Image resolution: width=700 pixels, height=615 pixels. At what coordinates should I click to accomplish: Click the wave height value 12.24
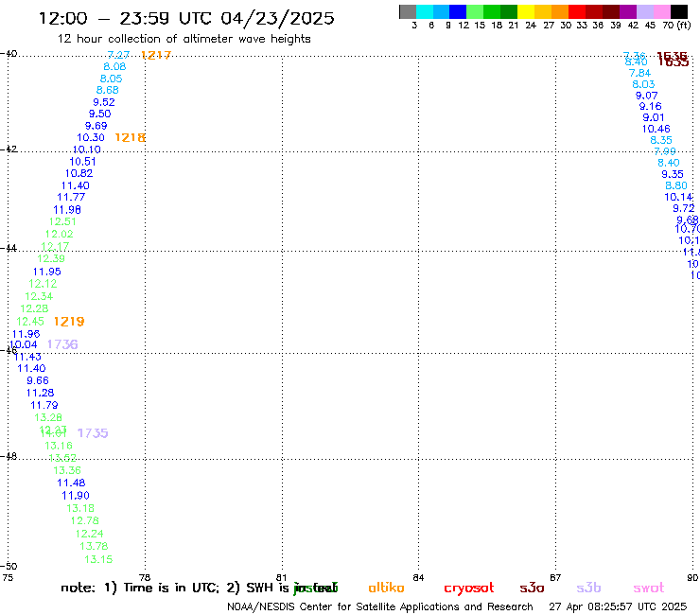click(x=89, y=534)
